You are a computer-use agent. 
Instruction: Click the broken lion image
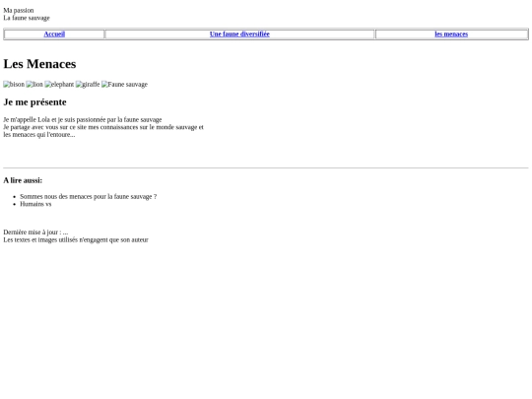pyautogui.click(x=34, y=84)
